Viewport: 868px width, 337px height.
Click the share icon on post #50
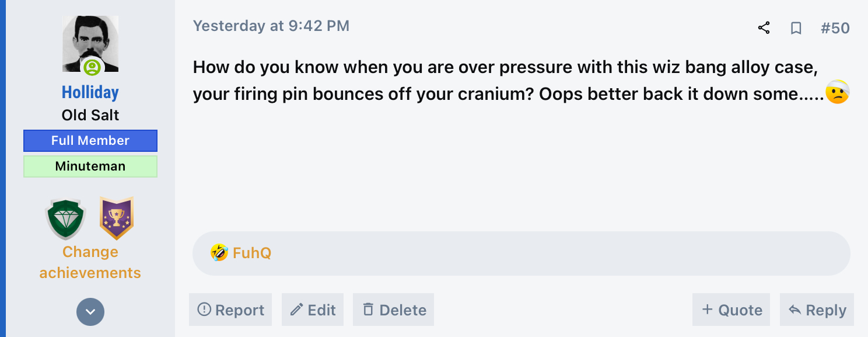click(764, 28)
